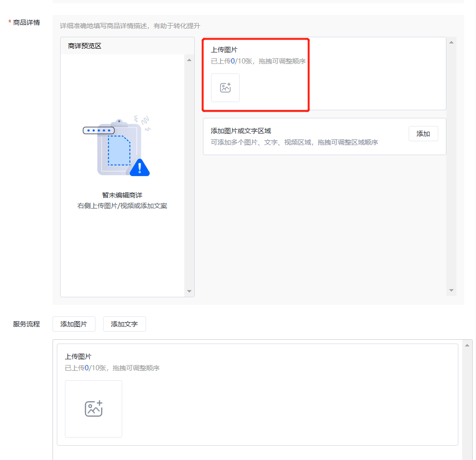The width and height of the screenshot is (476, 460).
Task: Click the editing panel scrollbar down arrow
Action: (x=451, y=291)
